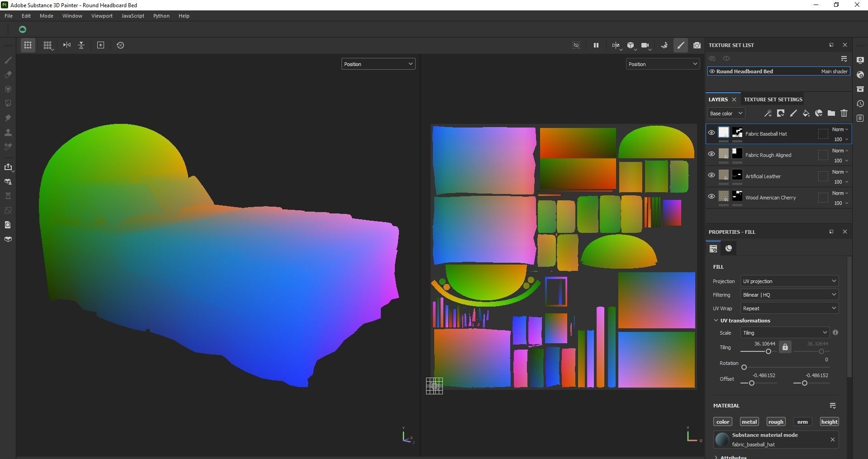Add a folder group in Layers panel

pos(831,114)
